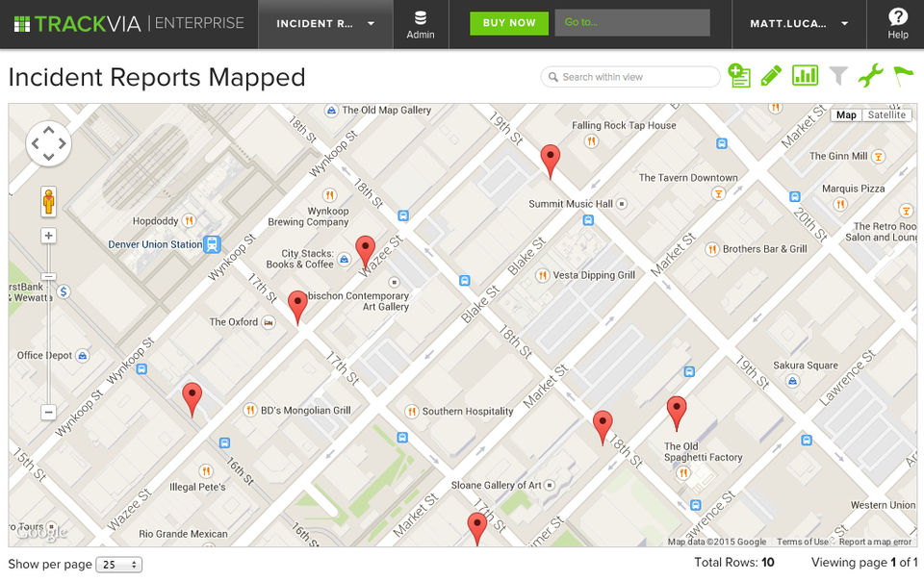Click the gray funnel filter icon

tap(838, 75)
